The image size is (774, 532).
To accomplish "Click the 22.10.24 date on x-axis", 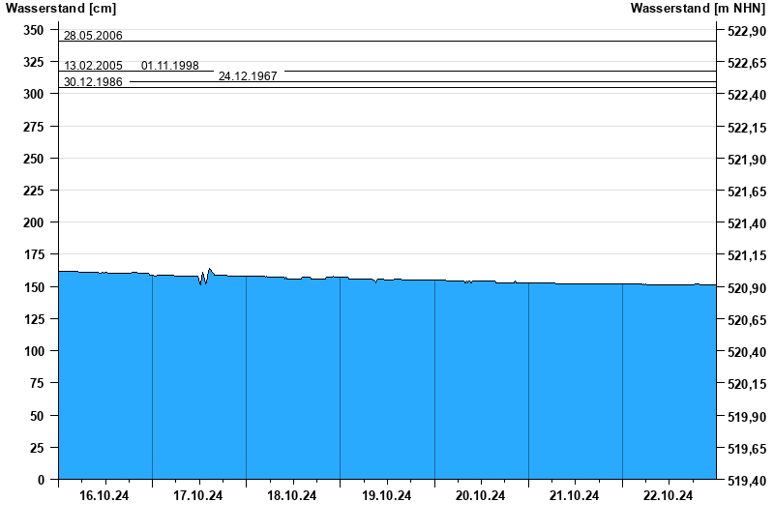I will pos(669,496).
